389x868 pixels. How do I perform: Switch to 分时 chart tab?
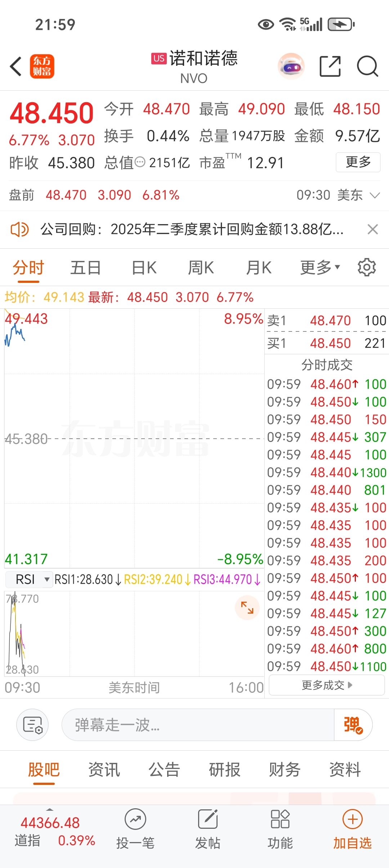tap(28, 268)
